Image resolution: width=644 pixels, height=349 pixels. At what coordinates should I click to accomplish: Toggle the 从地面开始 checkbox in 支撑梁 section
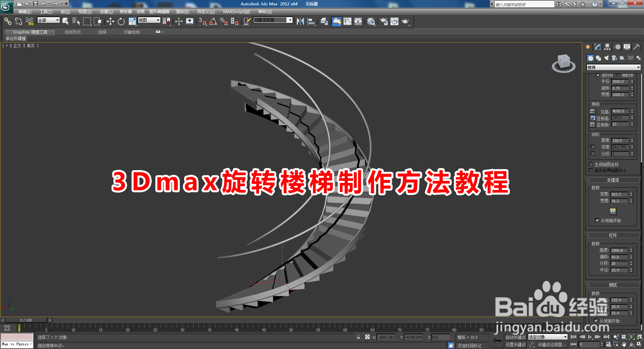coord(597,220)
